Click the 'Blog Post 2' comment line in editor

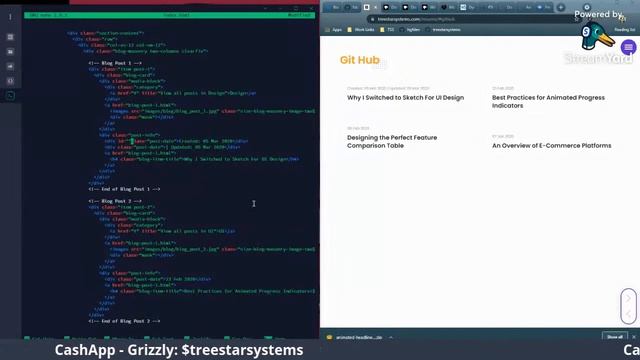click(x=115, y=201)
